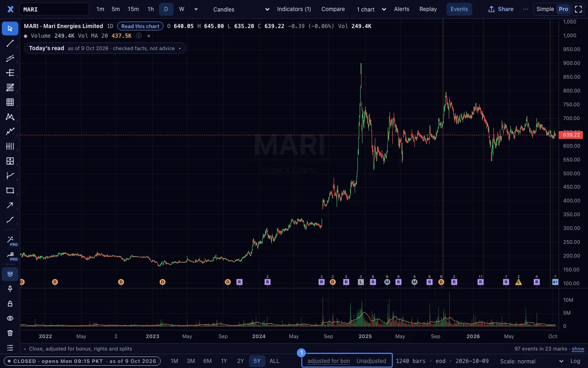
Task: Remove the Volume indicator with the x
Action: [149, 35]
